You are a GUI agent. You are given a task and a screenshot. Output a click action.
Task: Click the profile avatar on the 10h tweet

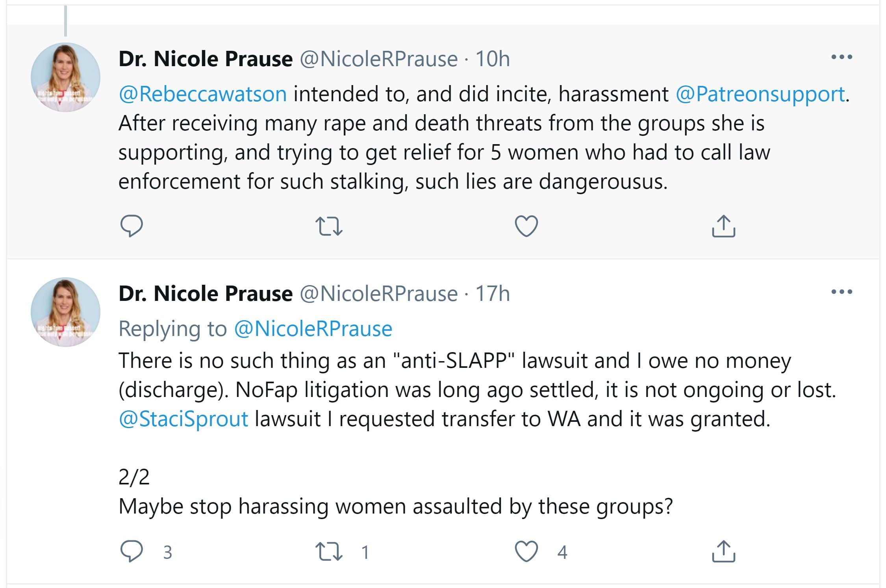pos(65,77)
